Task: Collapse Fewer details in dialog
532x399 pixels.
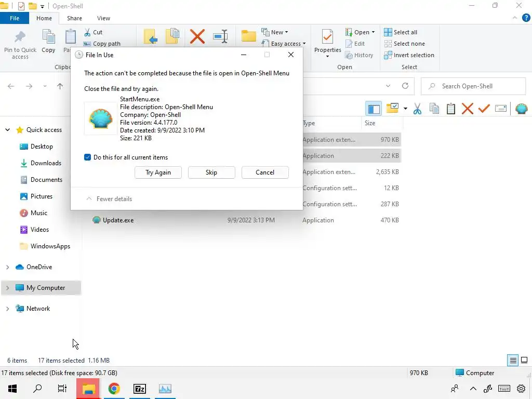Action: pyautogui.click(x=109, y=199)
